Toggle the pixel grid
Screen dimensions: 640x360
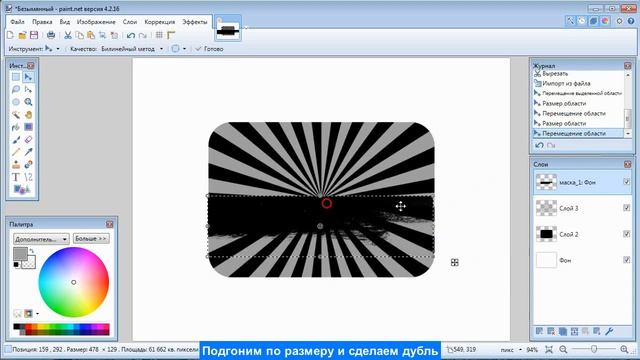(159, 36)
